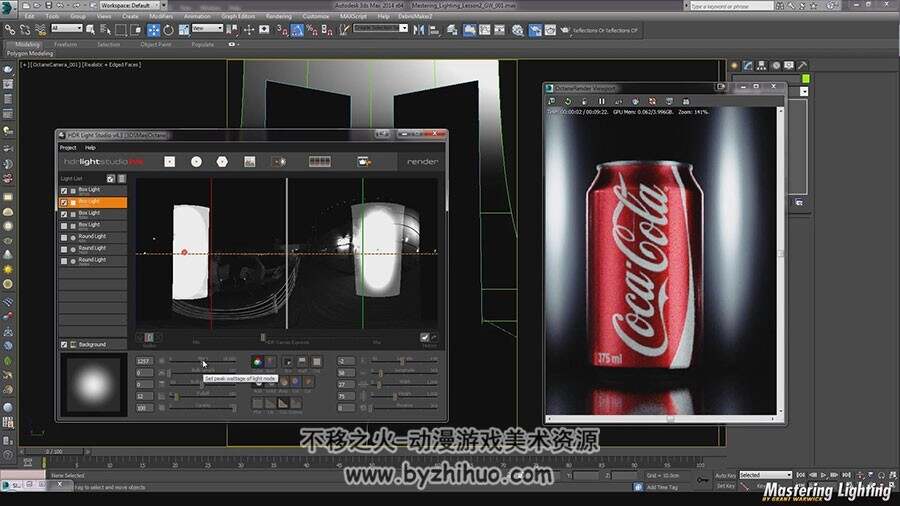Open the MAXScript menu
The height and width of the screenshot is (506, 900).
(353, 17)
